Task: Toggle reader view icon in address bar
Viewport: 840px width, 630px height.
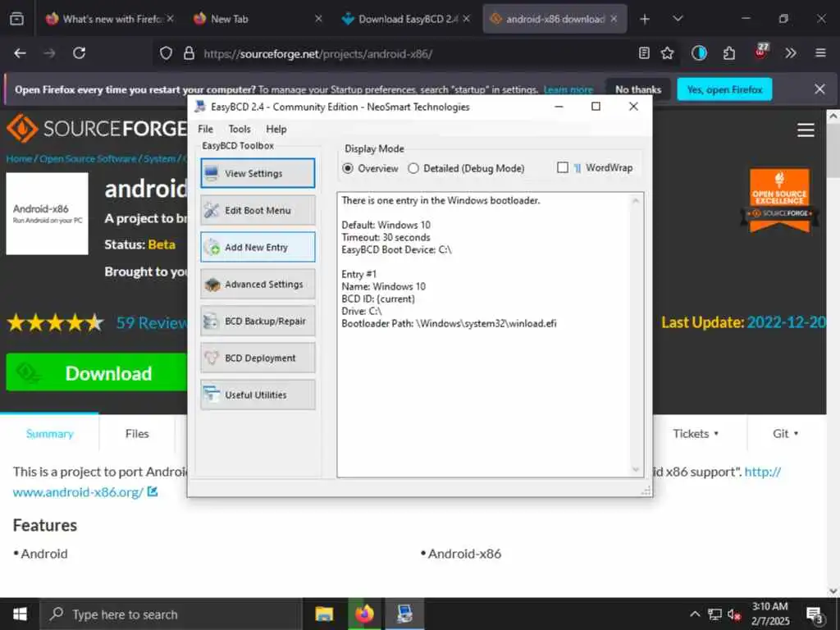Action: pyautogui.click(x=645, y=53)
